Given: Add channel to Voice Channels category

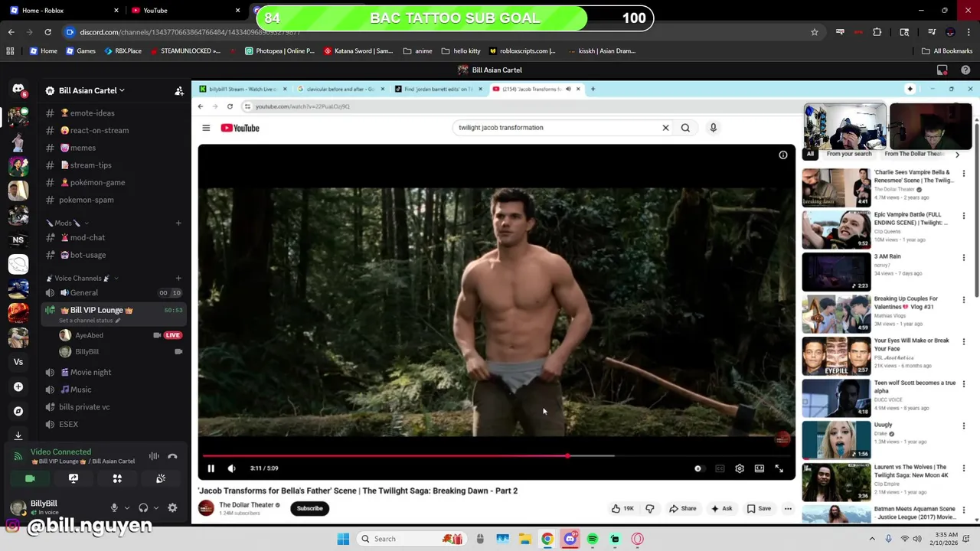Looking at the screenshot, I should point(178,278).
